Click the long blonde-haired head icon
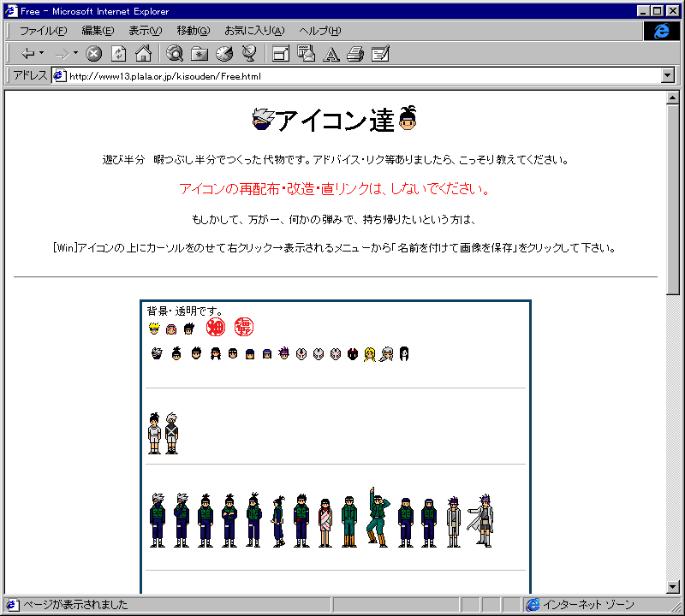The width and height of the screenshot is (685, 616). (x=370, y=354)
